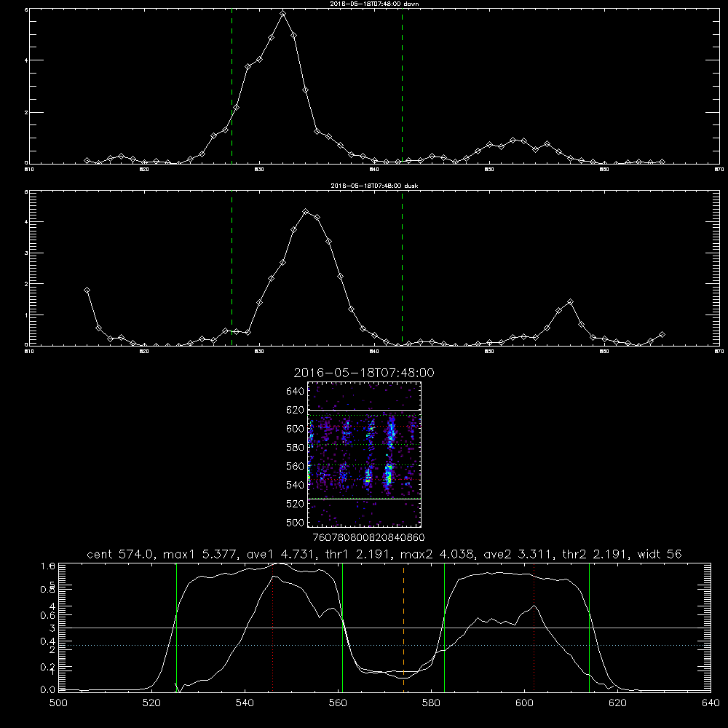Click the '2016-05-18T07:48:00 dusk' plot title
The height and width of the screenshot is (728, 728).
coord(374,186)
